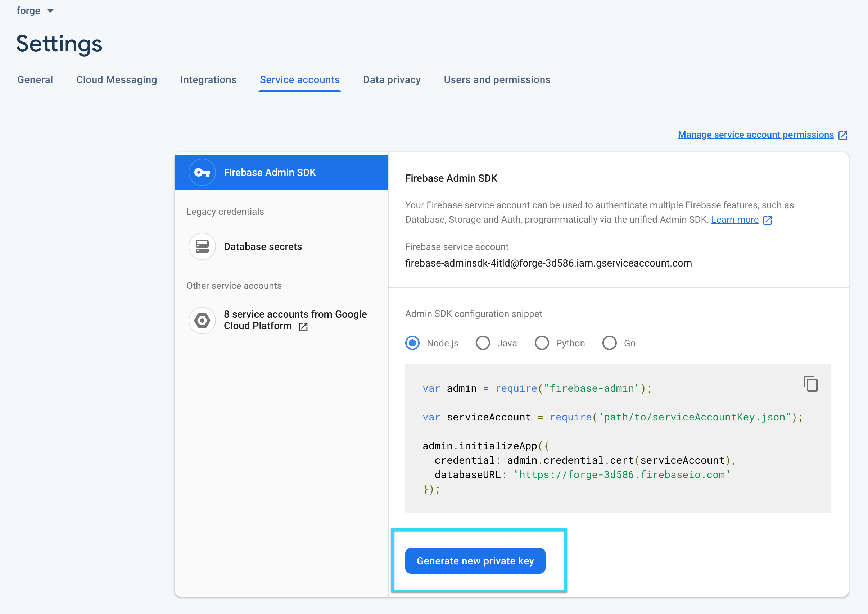Open the Users and permissions tab
Viewport: 868px width, 614px height.
point(497,80)
